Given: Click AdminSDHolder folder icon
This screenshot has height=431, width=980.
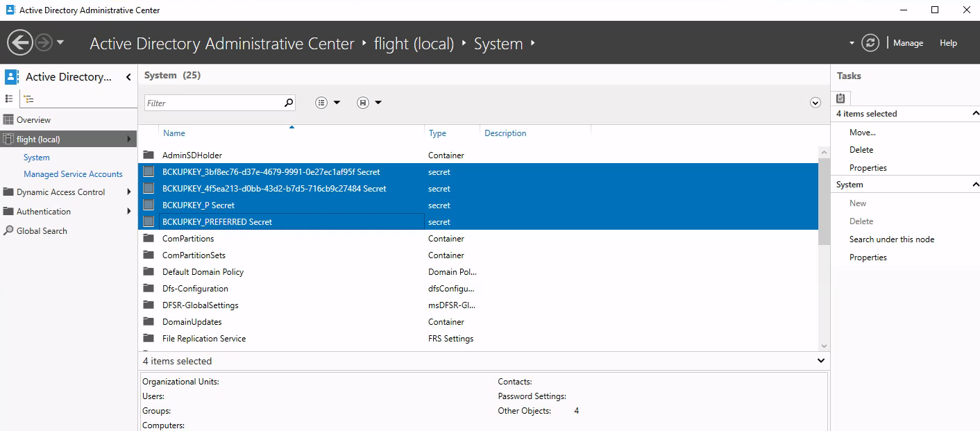Looking at the screenshot, I should click(148, 155).
